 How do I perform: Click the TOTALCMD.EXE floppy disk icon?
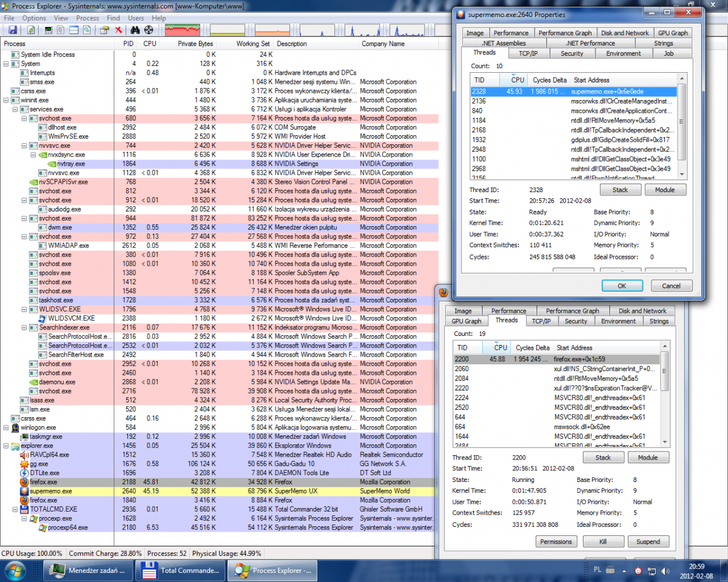(x=25, y=509)
